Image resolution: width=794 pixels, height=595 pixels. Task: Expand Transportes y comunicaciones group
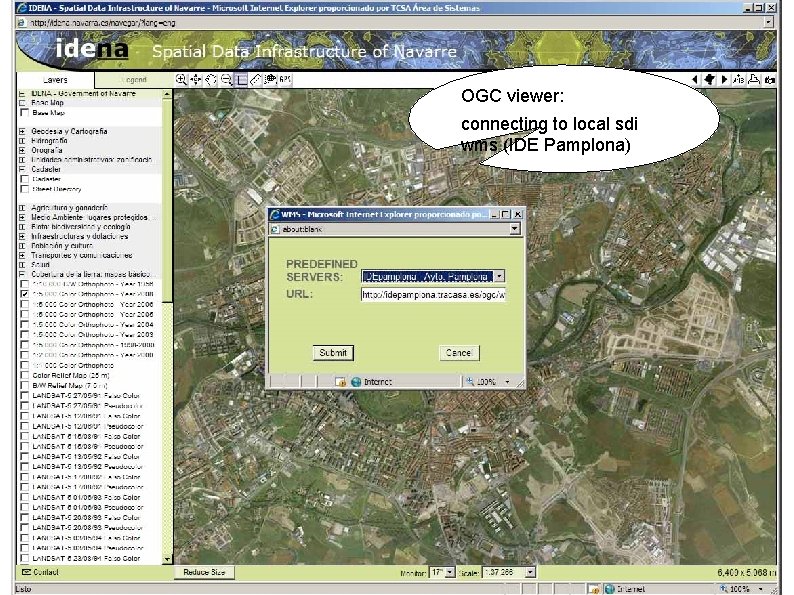[22, 255]
